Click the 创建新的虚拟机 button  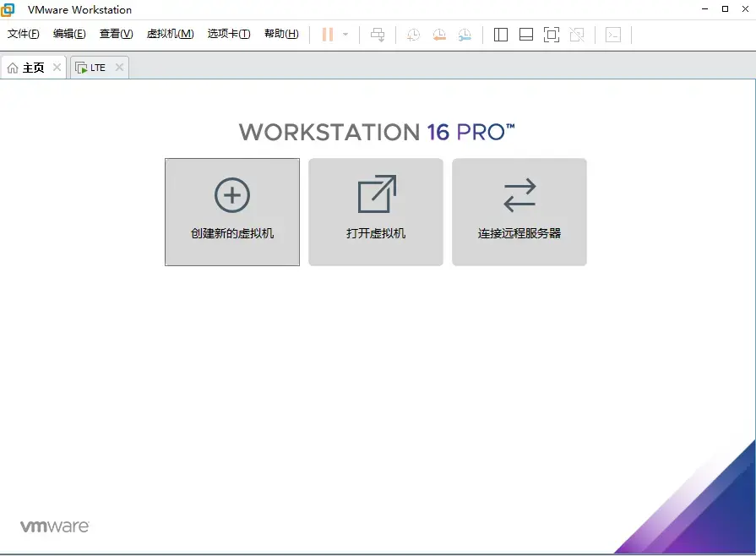pos(232,212)
